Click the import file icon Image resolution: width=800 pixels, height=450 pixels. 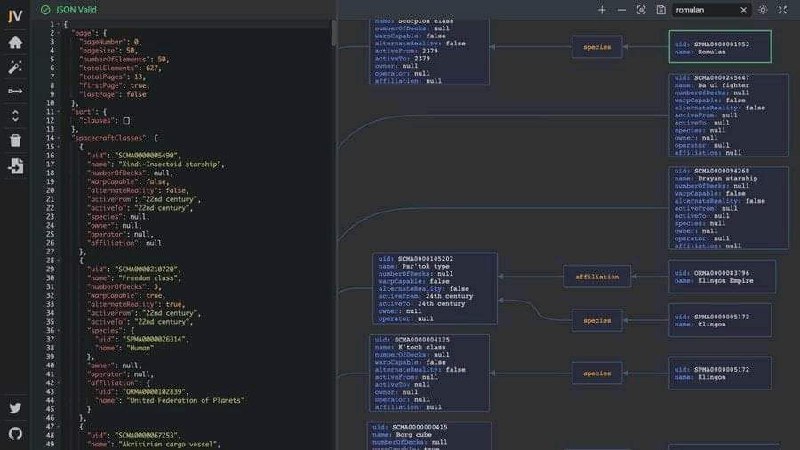pyautogui.click(x=15, y=166)
